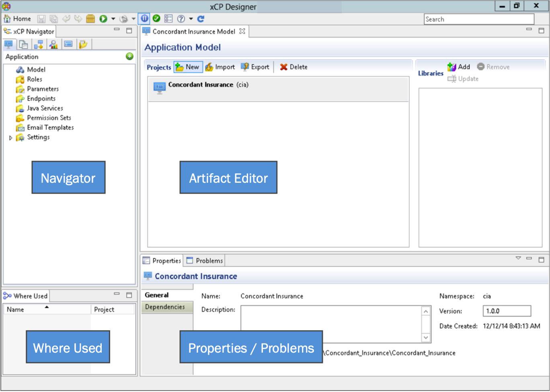Click the Import button in Projects
Image resolution: width=550 pixels, height=392 pixels.
point(220,67)
